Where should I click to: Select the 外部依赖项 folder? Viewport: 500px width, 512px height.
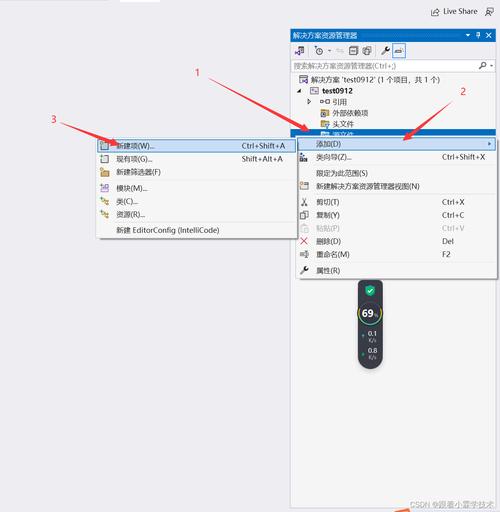point(344,113)
